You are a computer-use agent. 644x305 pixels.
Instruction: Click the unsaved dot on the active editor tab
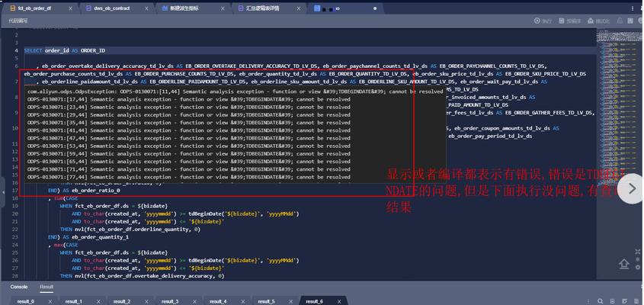[375, 8]
